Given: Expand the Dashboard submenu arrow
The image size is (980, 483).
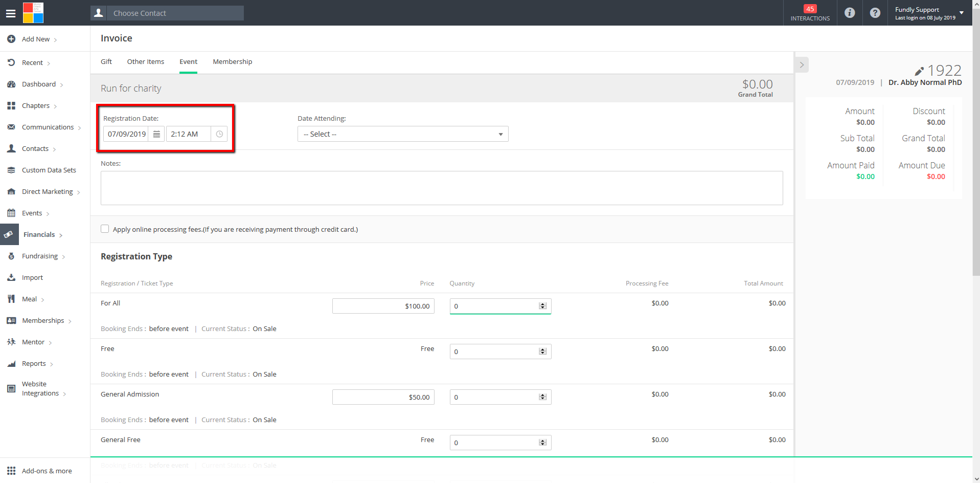Looking at the screenshot, I should click(x=61, y=85).
